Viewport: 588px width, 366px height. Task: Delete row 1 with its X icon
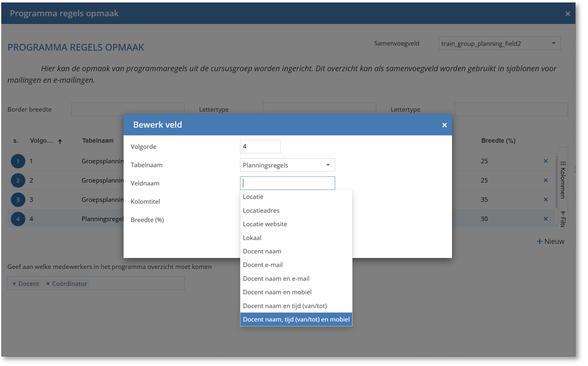(x=546, y=161)
